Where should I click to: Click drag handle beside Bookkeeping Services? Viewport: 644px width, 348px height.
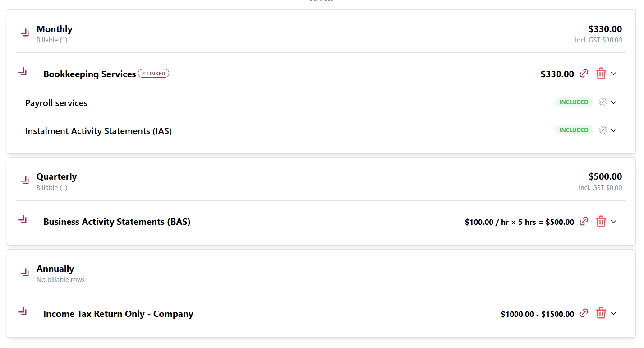[23, 71]
